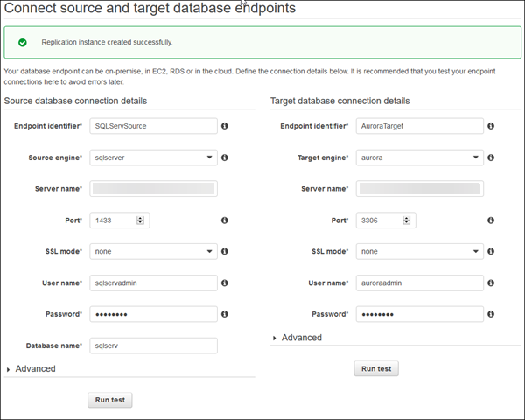The image size is (525, 420).
Task: Click info icon next to target Password
Action: [491, 314]
